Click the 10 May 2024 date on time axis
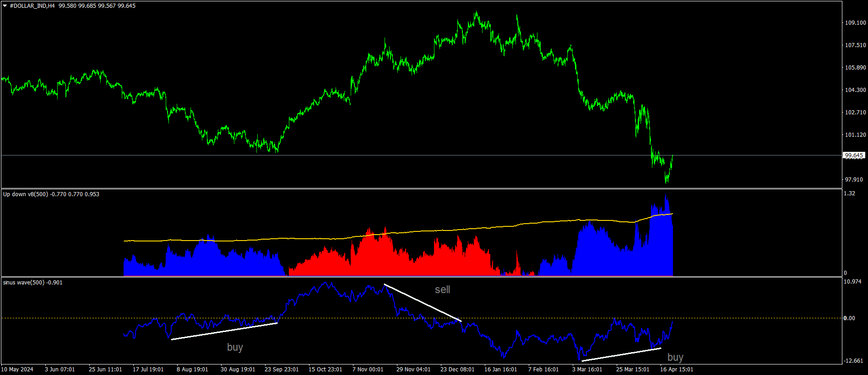Screen dimensions: 868x375 [x=17, y=370]
